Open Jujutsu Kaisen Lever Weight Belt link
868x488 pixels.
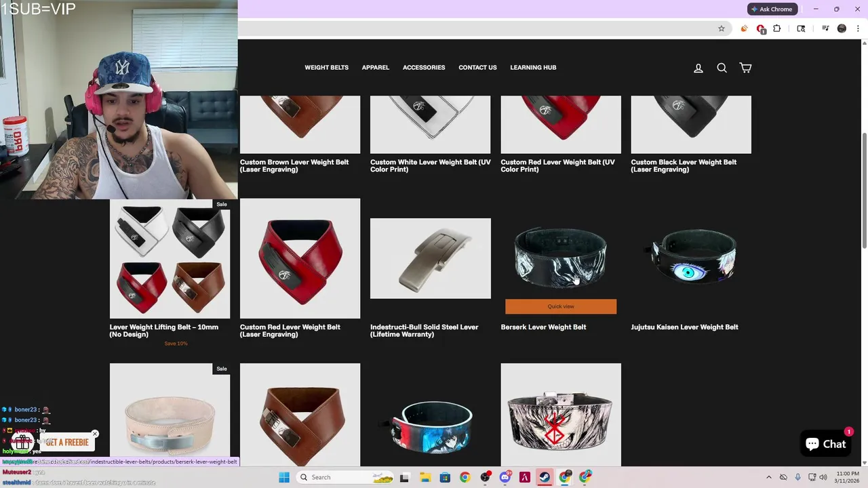click(x=684, y=327)
